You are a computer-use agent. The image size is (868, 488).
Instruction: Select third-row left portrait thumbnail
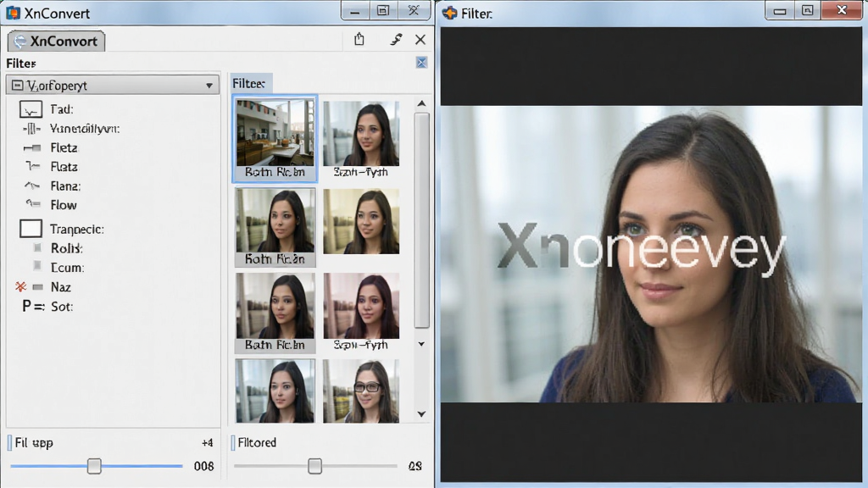[275, 313]
